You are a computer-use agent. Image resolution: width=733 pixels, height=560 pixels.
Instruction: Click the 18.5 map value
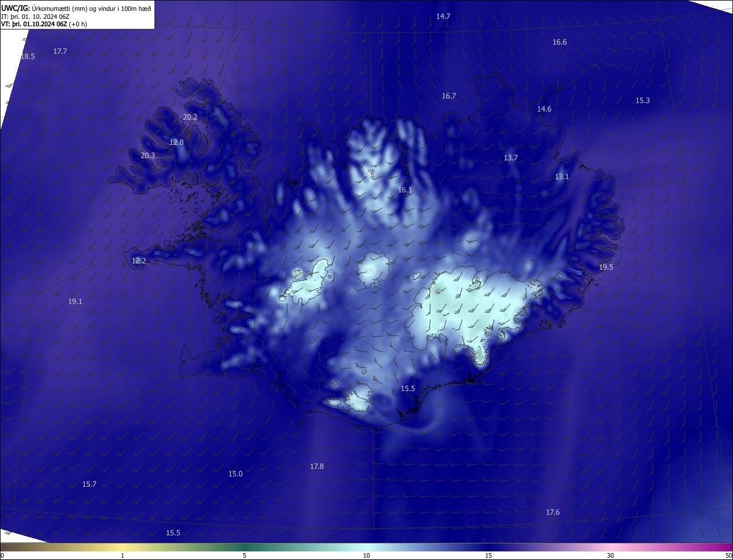(27, 57)
